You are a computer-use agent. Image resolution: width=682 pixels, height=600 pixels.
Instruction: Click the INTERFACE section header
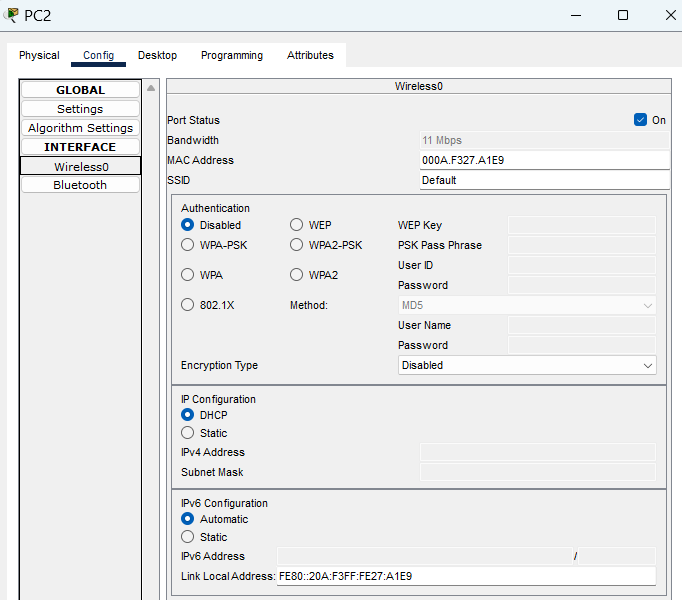(x=80, y=147)
